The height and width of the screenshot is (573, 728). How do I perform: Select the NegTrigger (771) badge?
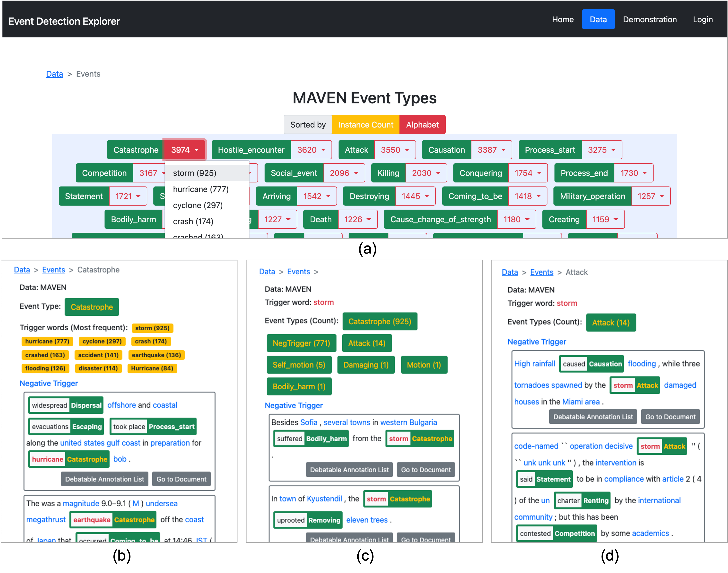301,343
